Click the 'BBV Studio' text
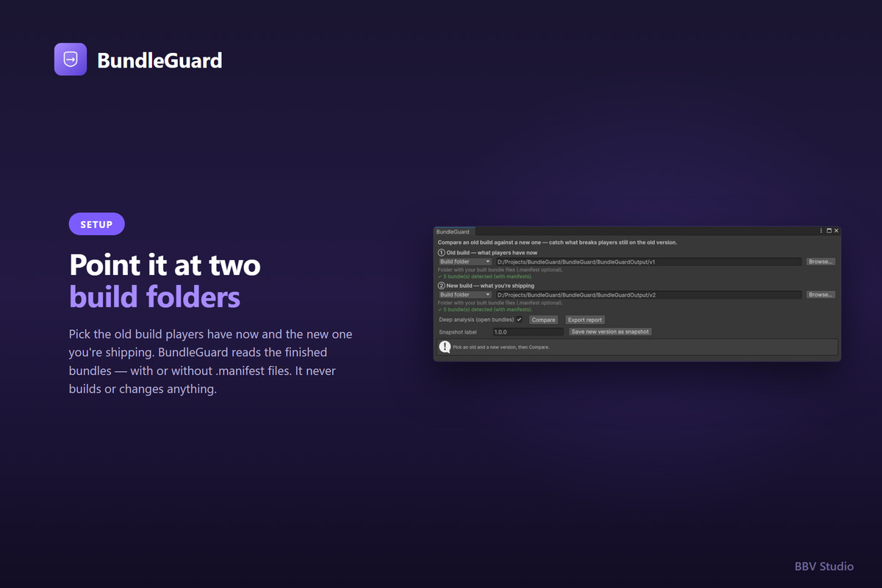Image resolution: width=882 pixels, height=588 pixels. tap(824, 566)
